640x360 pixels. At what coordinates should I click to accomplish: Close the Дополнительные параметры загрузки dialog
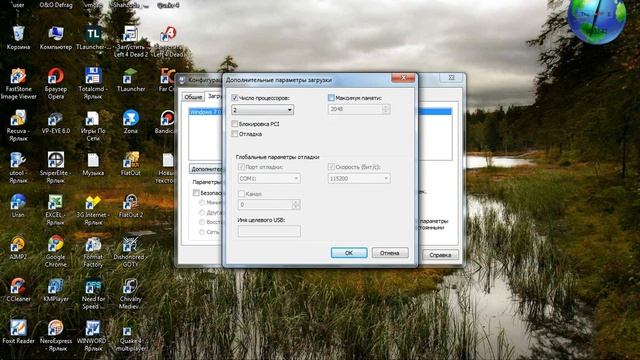(403, 78)
